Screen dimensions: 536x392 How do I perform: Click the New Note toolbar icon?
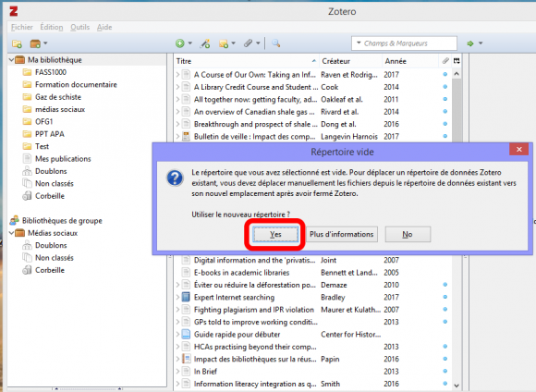click(224, 43)
